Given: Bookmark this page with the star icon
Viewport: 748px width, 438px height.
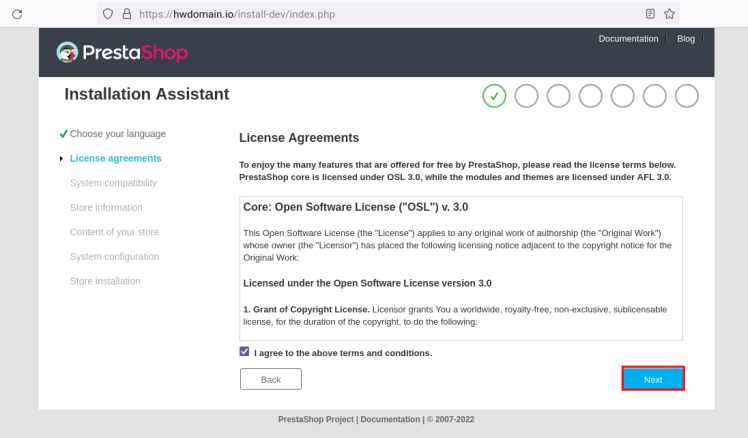Looking at the screenshot, I should [669, 14].
